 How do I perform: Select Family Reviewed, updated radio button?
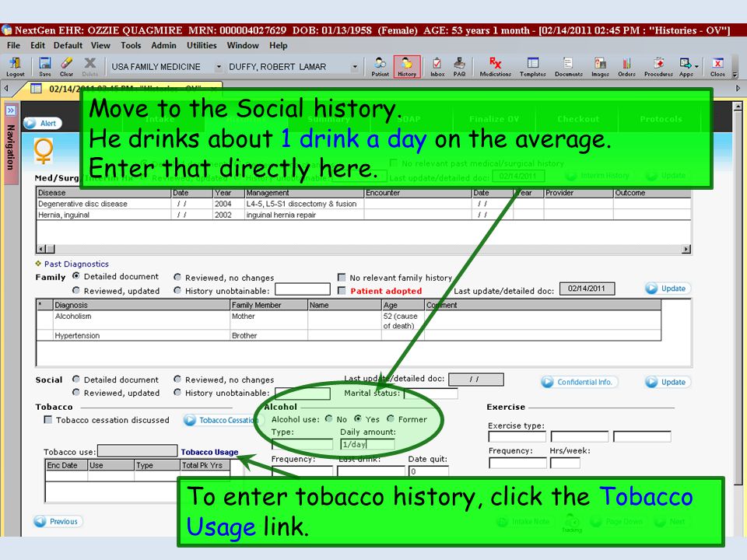coord(76,290)
